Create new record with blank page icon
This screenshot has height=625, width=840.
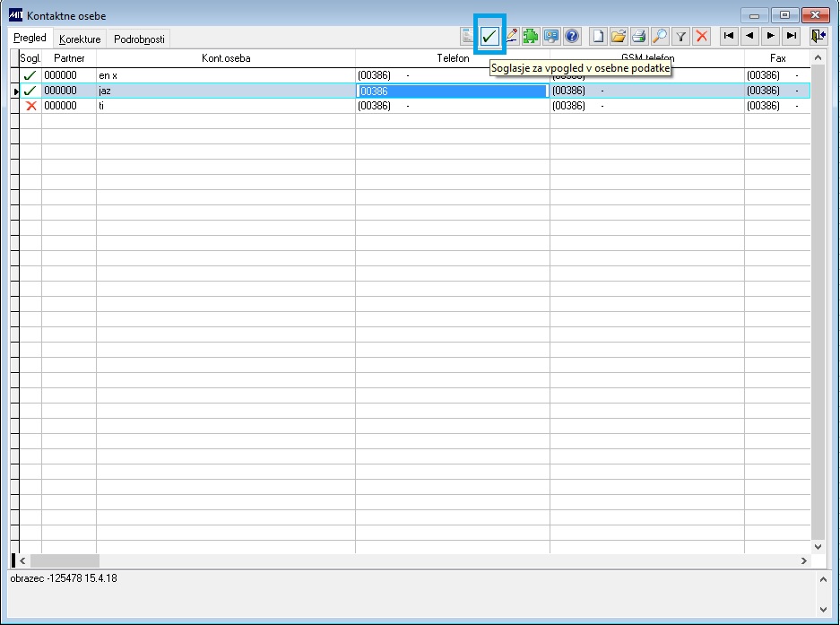pos(598,37)
